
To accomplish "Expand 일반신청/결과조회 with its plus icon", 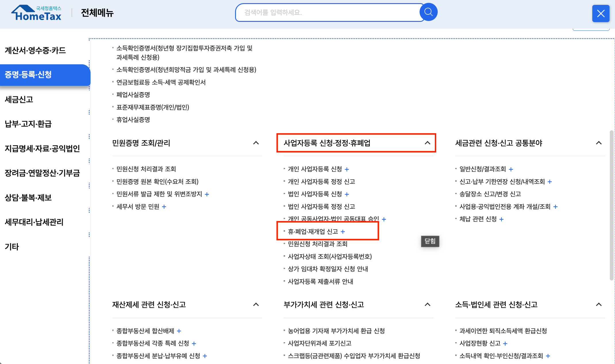I will tap(511, 169).
